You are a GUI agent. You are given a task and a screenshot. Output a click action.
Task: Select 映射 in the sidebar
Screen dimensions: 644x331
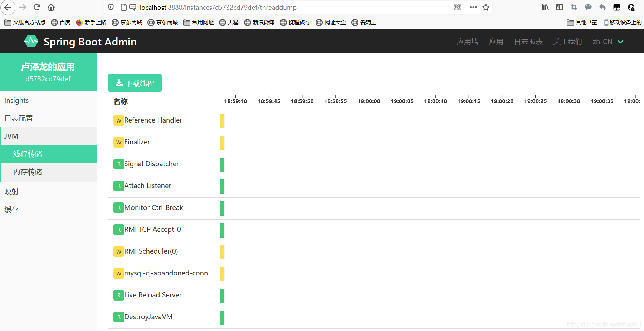pyautogui.click(x=48, y=192)
